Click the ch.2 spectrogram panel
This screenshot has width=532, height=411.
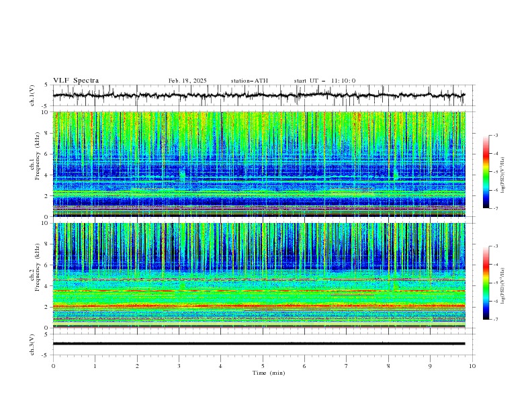(x=259, y=275)
